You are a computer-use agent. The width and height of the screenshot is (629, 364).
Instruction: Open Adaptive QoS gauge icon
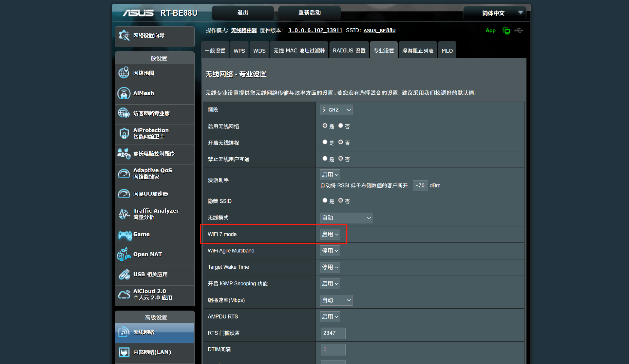pyautogui.click(x=124, y=174)
